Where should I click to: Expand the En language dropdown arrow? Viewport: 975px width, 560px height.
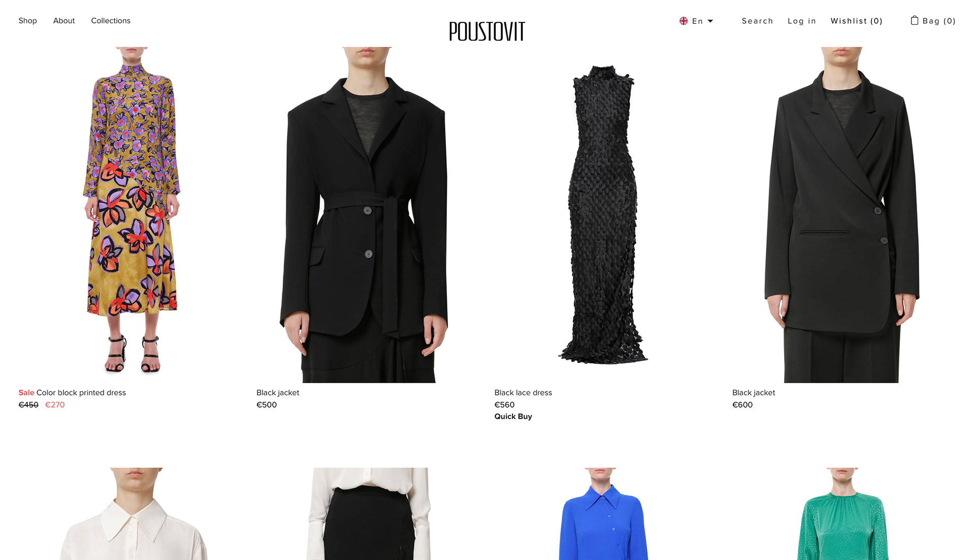(710, 21)
